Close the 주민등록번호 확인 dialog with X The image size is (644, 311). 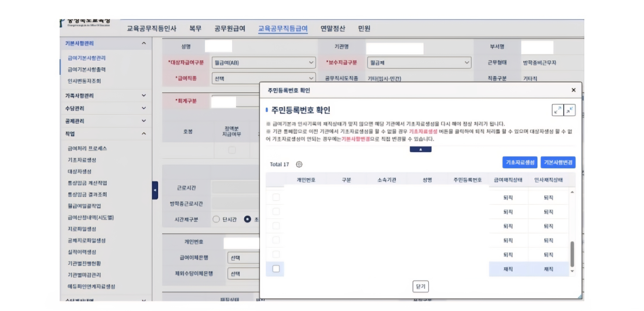(x=573, y=90)
